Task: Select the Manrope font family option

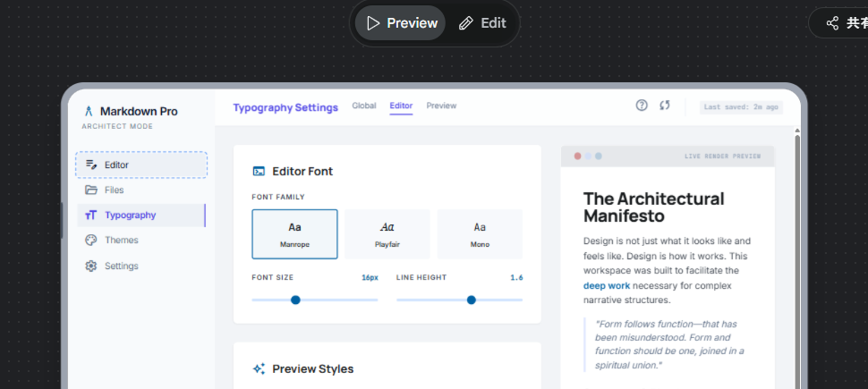Action: [x=294, y=234]
